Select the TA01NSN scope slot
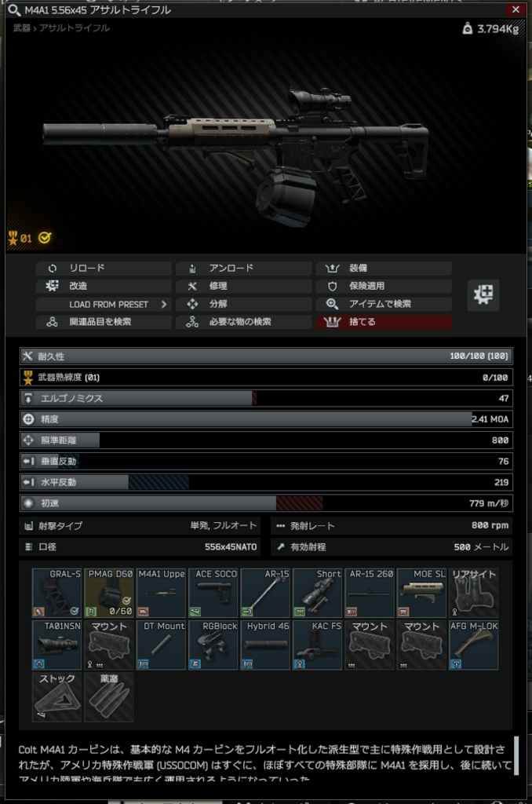532x804 pixels. (57, 645)
